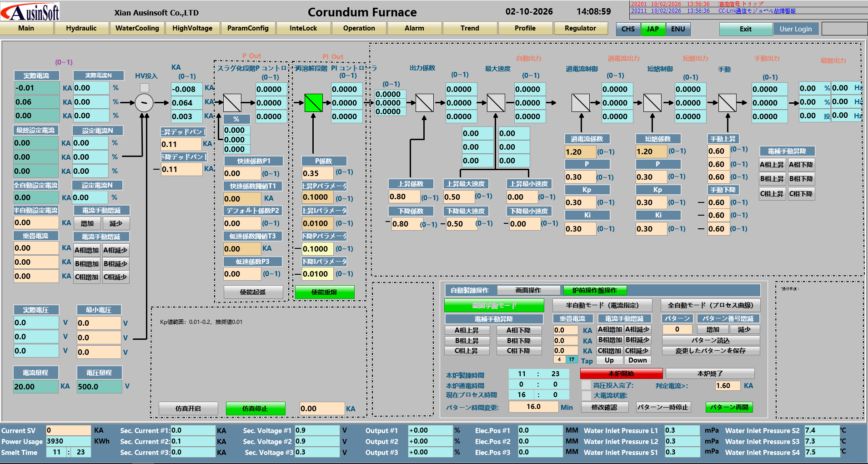Screen dimensions: 868x464
Task: Select the 短絡制御 short-circuit control block
Action: [x=652, y=103]
